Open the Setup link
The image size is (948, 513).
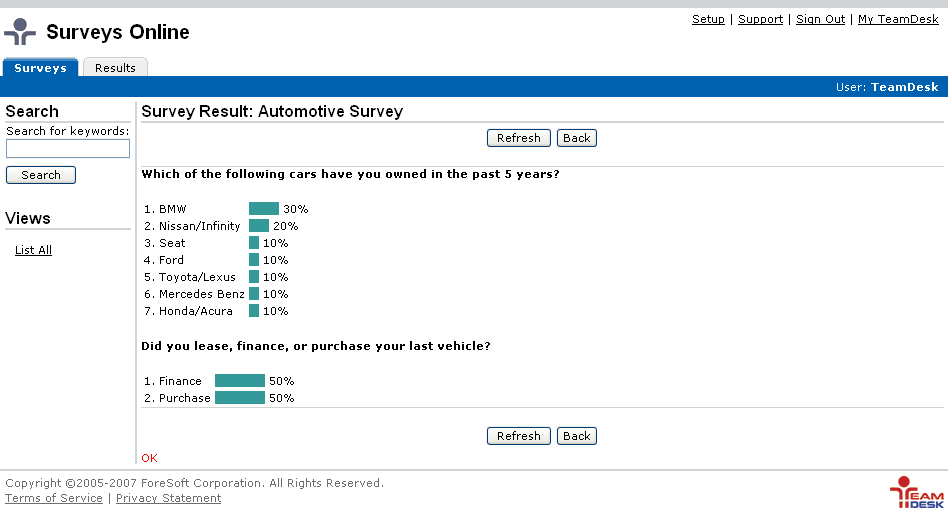tap(708, 19)
